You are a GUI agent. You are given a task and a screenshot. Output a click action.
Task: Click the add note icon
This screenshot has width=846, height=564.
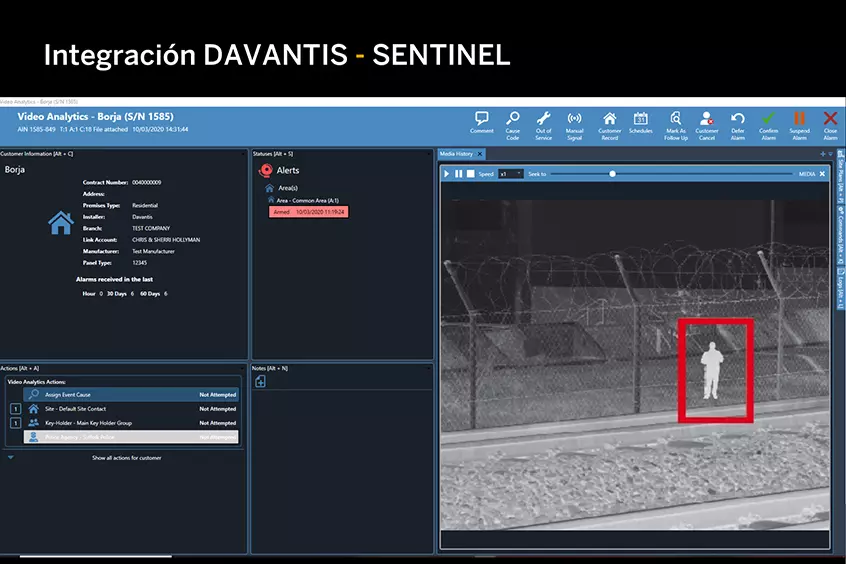coord(260,382)
